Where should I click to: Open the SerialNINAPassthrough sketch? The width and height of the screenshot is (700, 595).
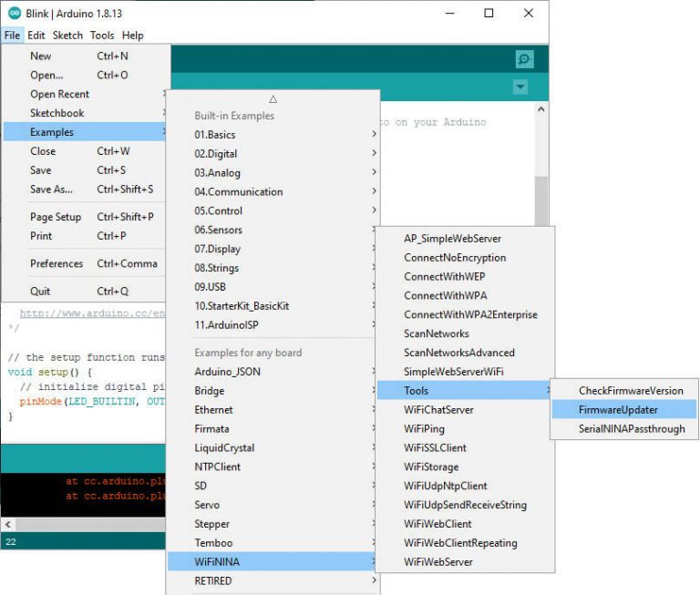624,429
